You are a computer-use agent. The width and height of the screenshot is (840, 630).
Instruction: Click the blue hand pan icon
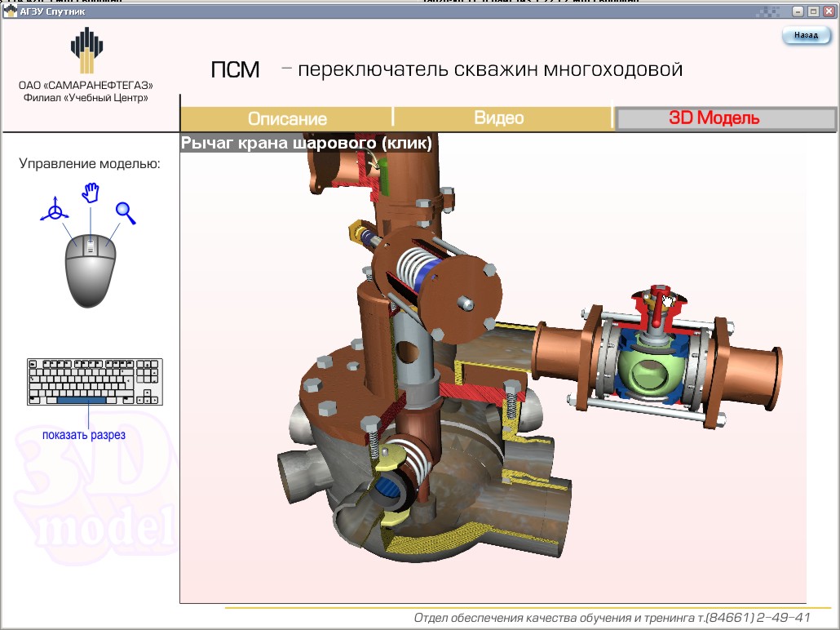90,193
